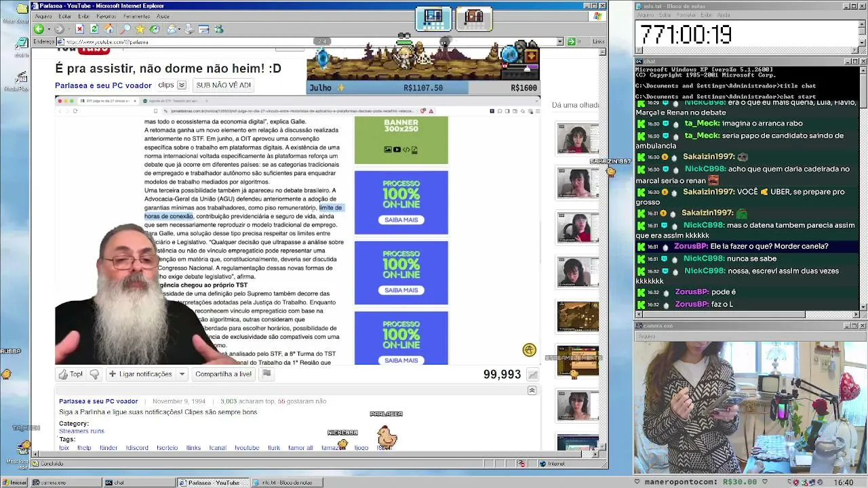
Task: Click ZorusBP's message "faz o L" in chat
Action: (722, 304)
